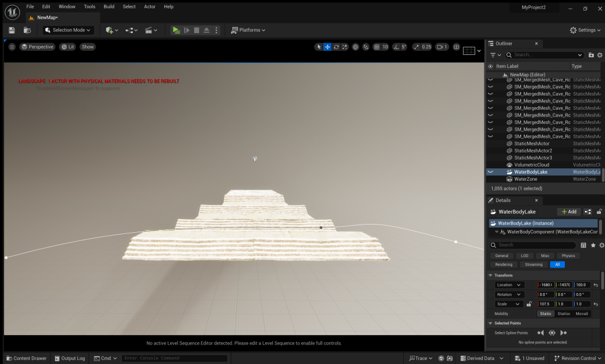Open rotation snap value 5° dropdown

(404, 47)
